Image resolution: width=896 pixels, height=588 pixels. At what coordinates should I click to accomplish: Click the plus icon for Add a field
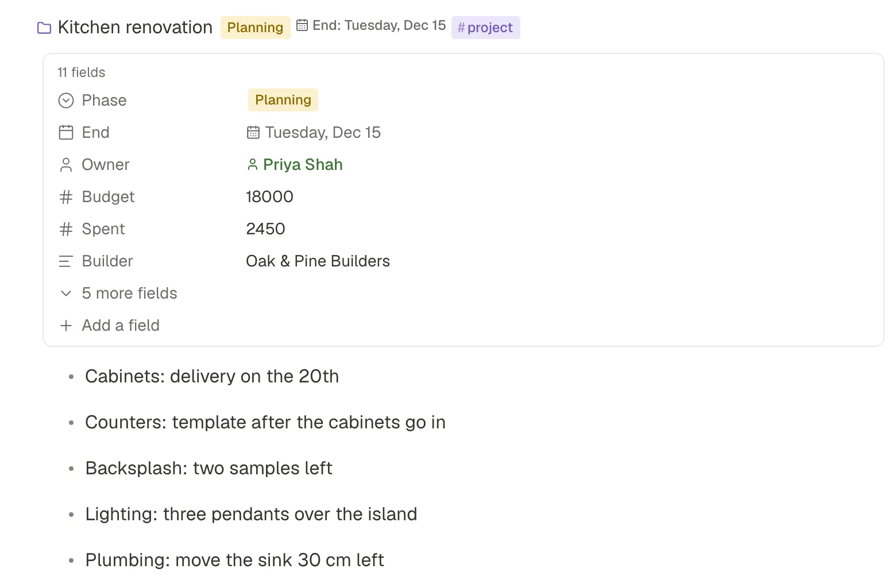[x=66, y=326]
